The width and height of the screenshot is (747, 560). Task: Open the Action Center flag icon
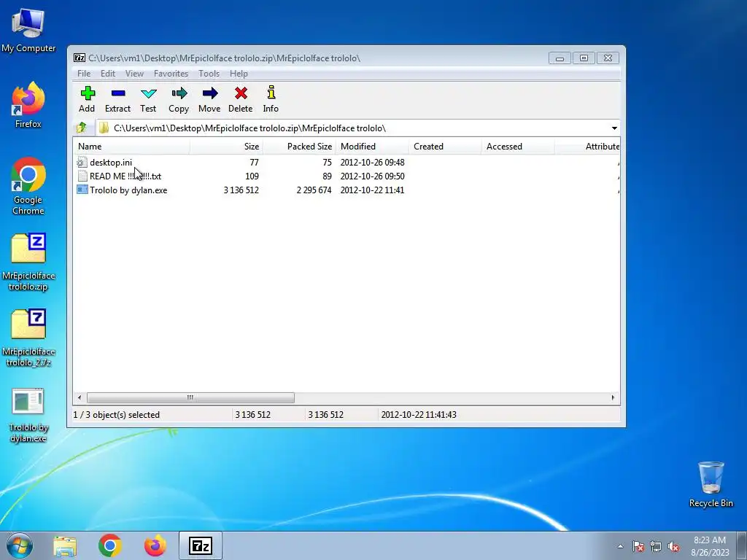pos(638,547)
